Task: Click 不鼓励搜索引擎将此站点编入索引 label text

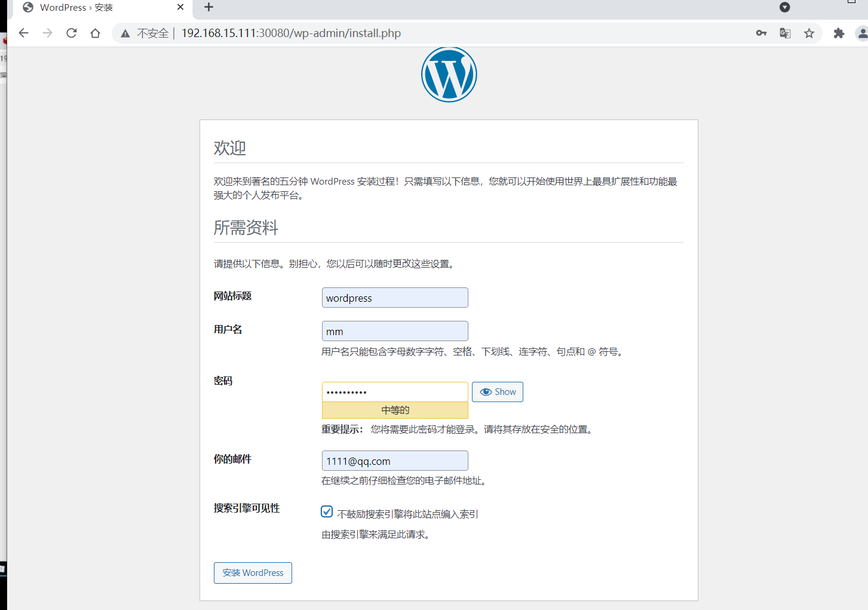Action: click(407, 514)
